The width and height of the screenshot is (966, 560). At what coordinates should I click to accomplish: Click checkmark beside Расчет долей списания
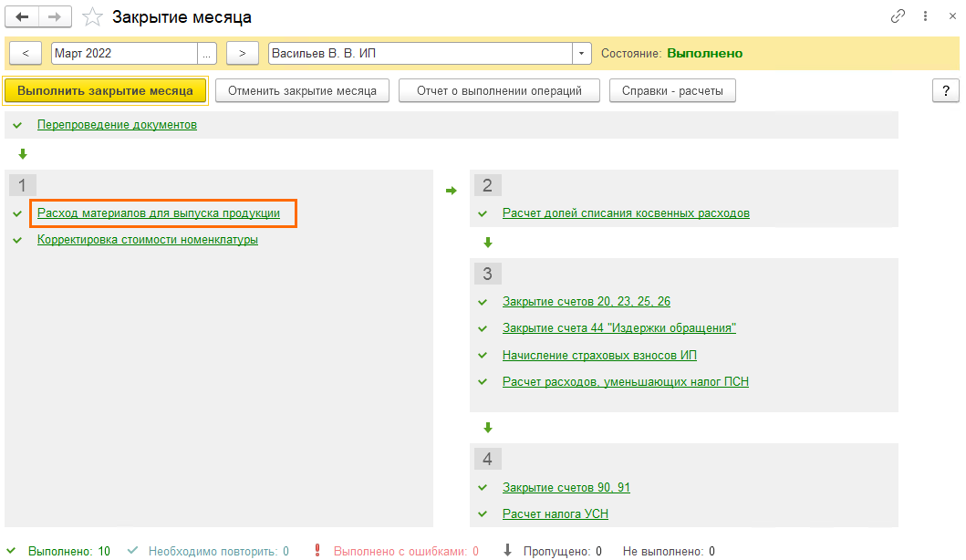pyautogui.click(x=483, y=213)
